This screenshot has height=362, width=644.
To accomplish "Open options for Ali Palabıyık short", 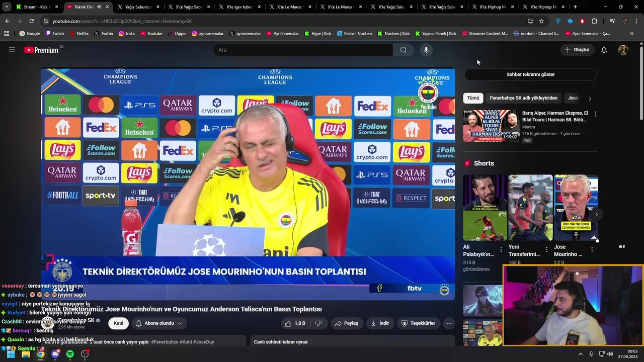I will [x=501, y=249].
